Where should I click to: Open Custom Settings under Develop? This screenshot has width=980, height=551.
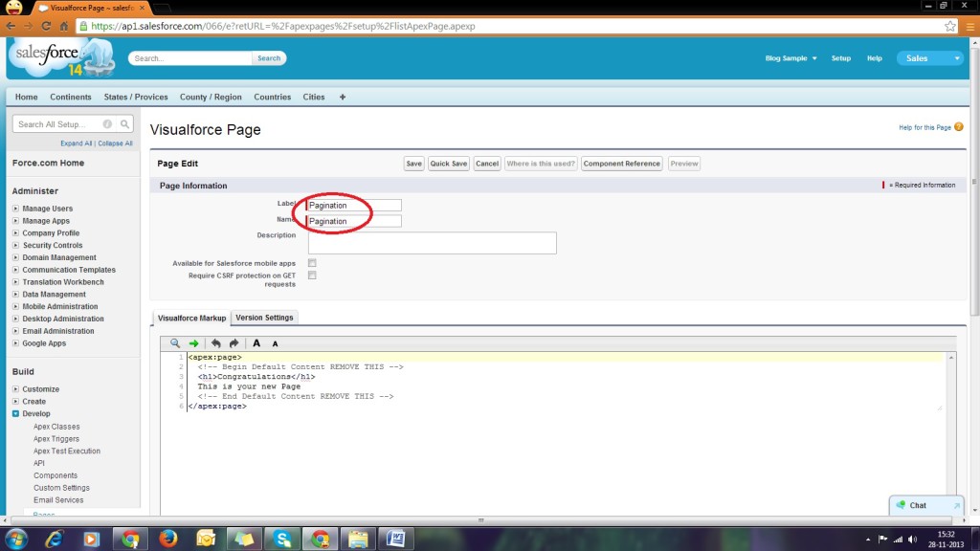[x=61, y=487]
